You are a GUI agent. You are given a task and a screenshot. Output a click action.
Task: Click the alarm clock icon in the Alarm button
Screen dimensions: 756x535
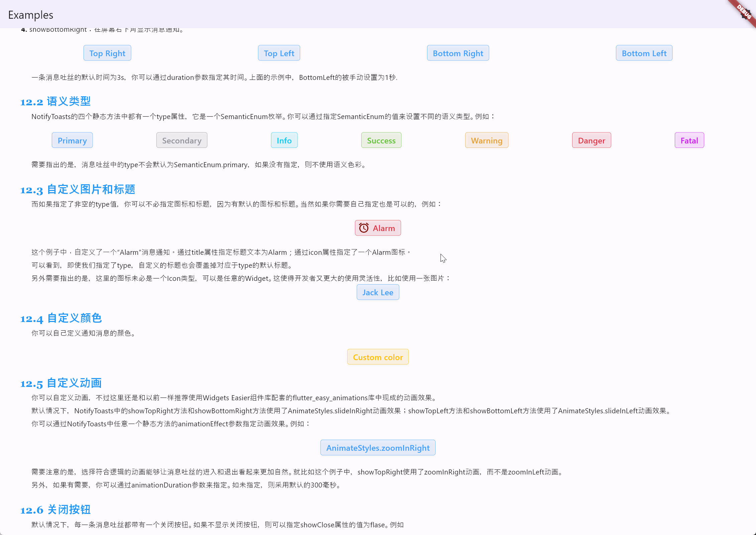[364, 228]
